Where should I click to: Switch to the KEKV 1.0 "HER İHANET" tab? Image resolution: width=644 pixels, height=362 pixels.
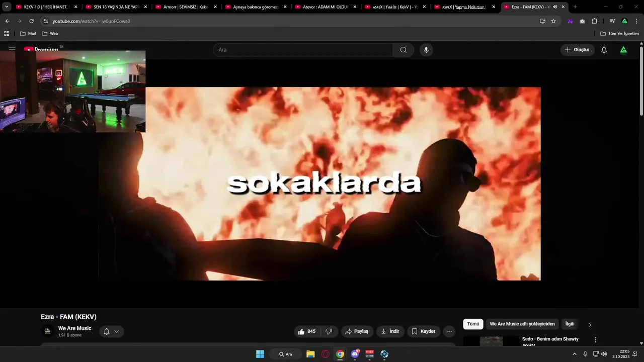[x=45, y=7]
